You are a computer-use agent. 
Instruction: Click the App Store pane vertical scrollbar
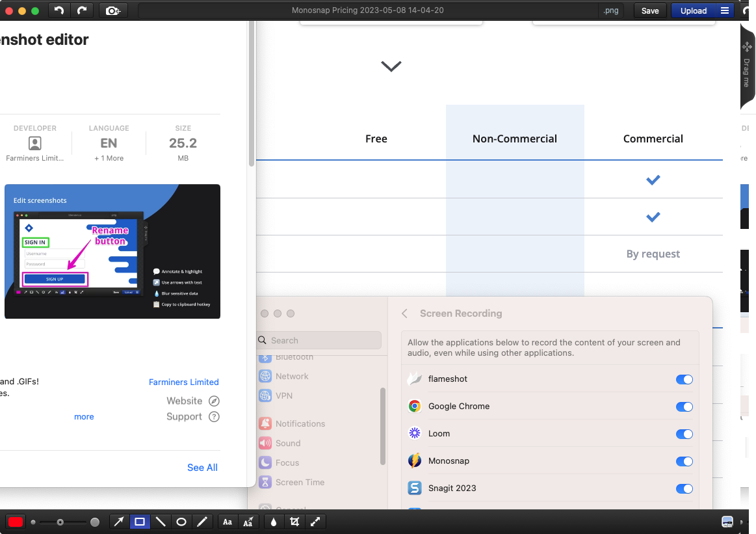[251, 94]
